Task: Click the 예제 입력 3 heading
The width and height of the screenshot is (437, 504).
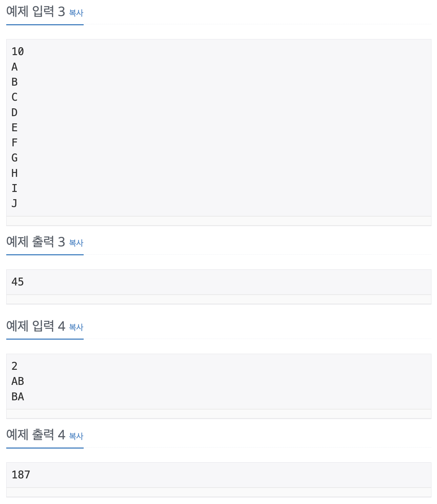Action: 36,12
